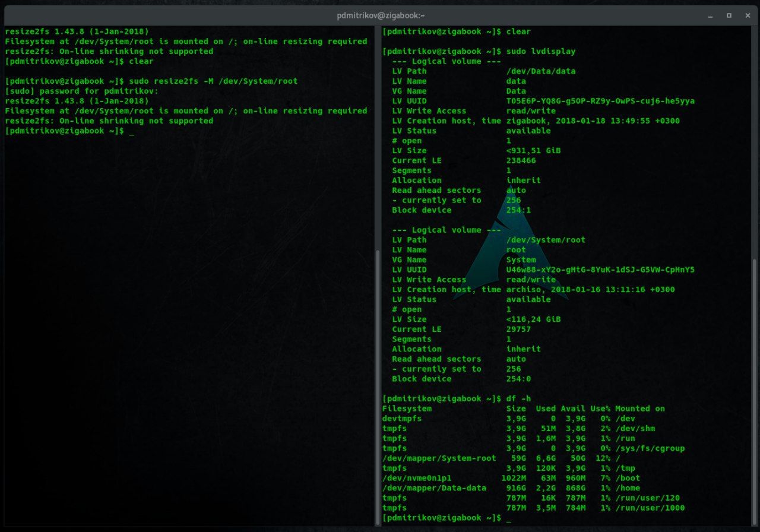Click the '/home' mount point
The width and height of the screenshot is (760, 532).
click(628, 488)
